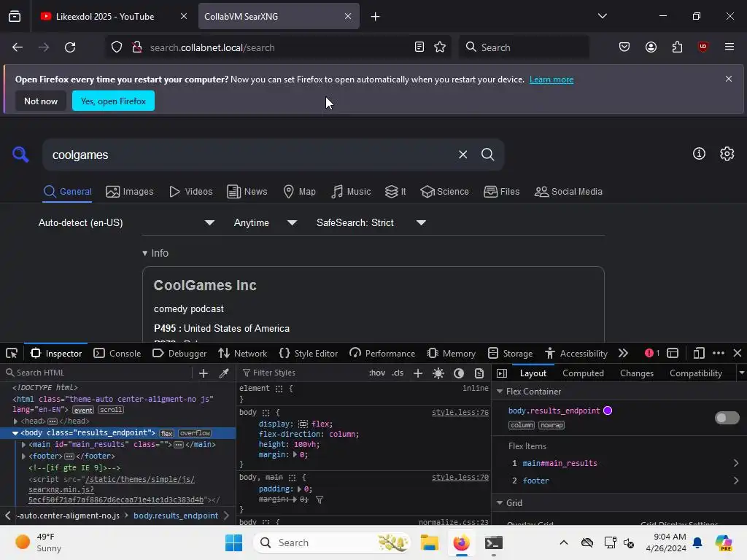The height and width of the screenshot is (560, 747).
Task: Switch to the Computed sidebar tab
Action: click(x=583, y=373)
